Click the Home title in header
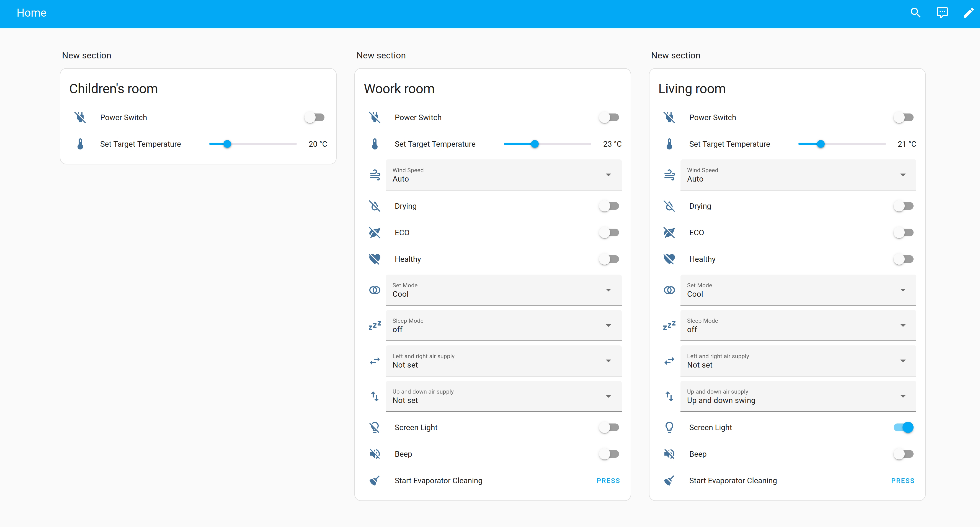 pyautogui.click(x=32, y=13)
